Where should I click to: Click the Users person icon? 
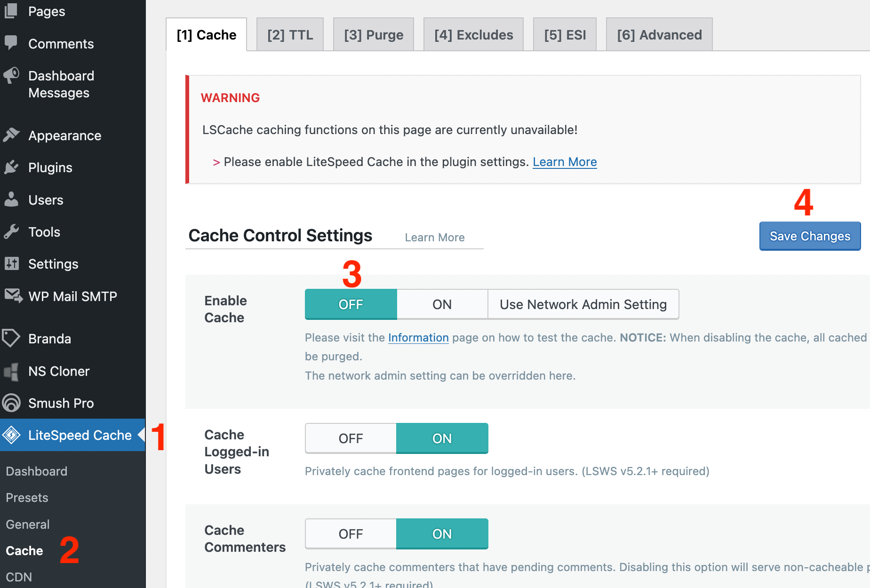tap(11, 199)
